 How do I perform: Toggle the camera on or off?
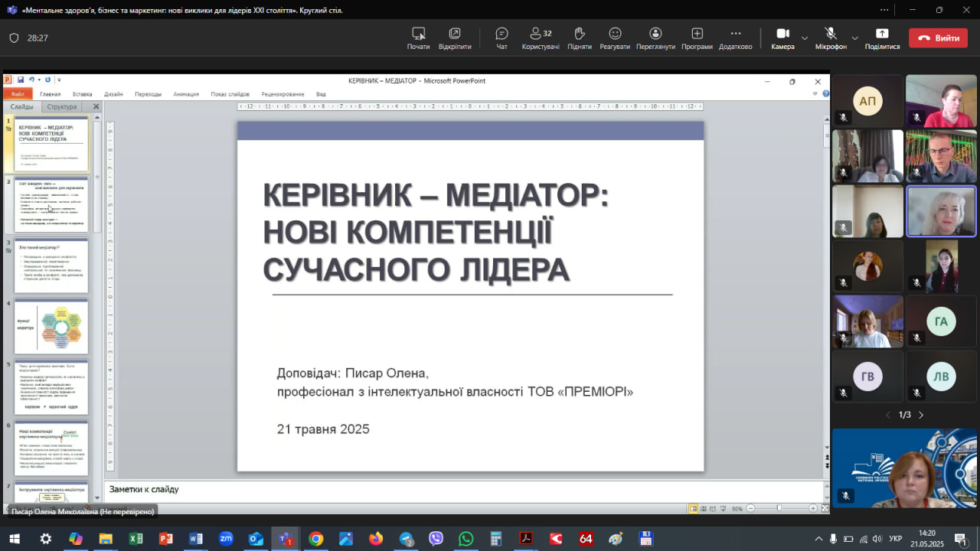(782, 34)
